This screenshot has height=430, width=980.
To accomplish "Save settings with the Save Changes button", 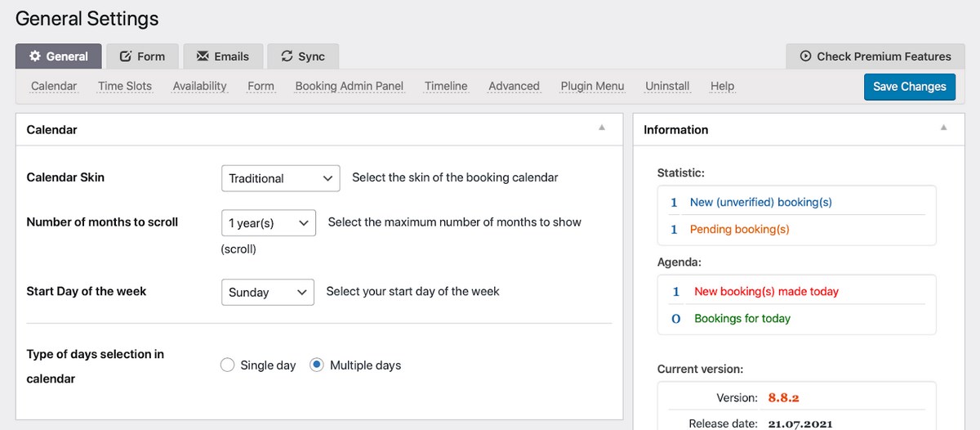I will [x=909, y=87].
